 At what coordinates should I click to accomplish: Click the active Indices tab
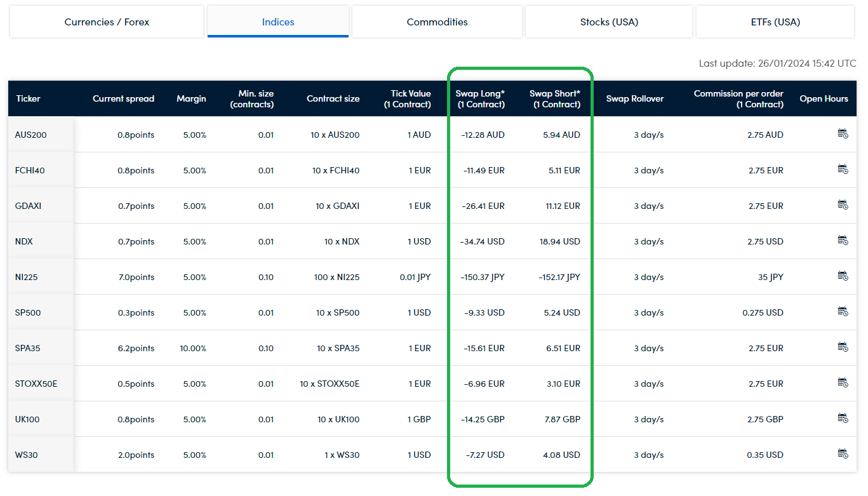click(x=278, y=22)
